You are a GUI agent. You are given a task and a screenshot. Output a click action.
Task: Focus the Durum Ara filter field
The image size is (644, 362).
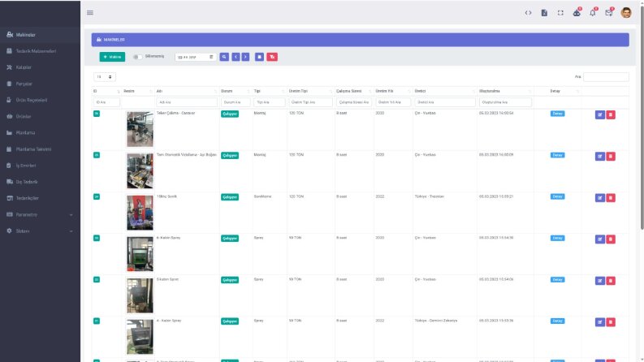(236, 101)
